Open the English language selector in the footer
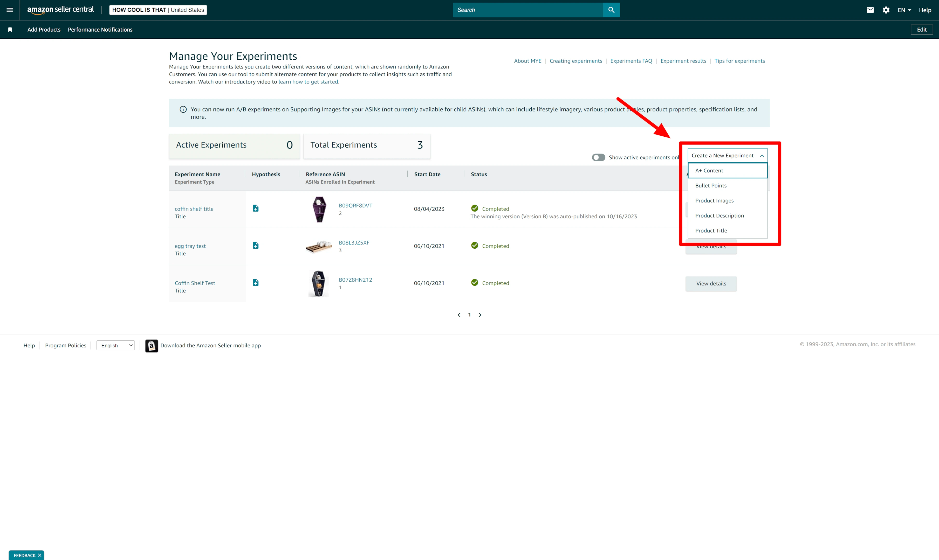939x560 pixels. [x=115, y=345]
